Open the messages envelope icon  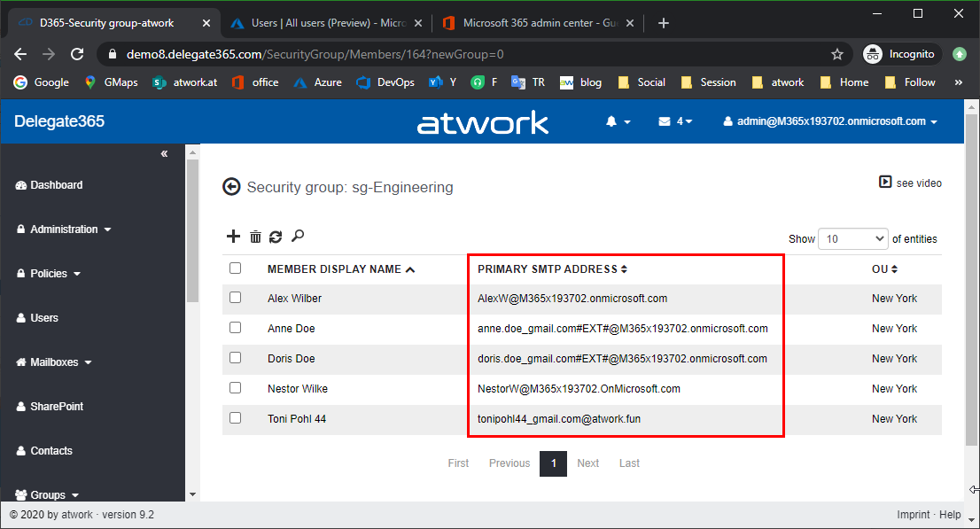coord(675,121)
